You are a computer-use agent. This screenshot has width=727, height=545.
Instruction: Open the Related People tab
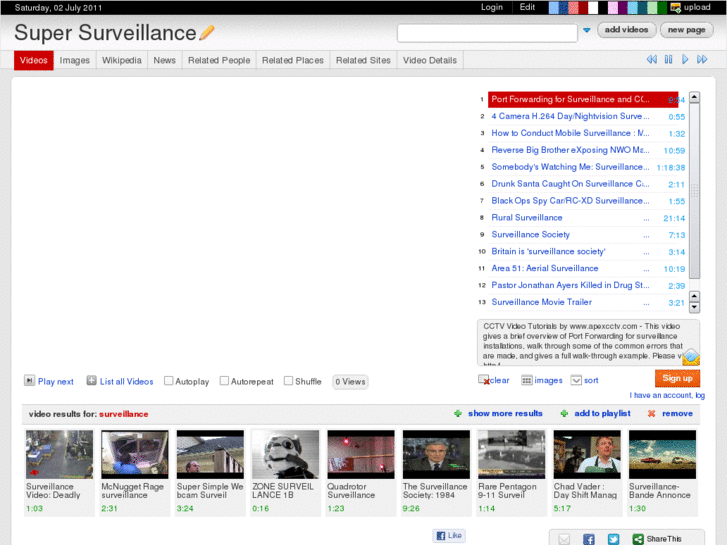(x=218, y=60)
